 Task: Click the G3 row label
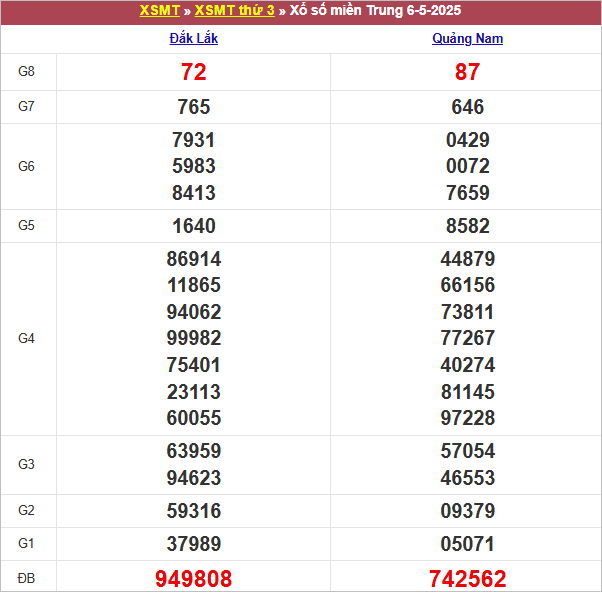(x=26, y=464)
